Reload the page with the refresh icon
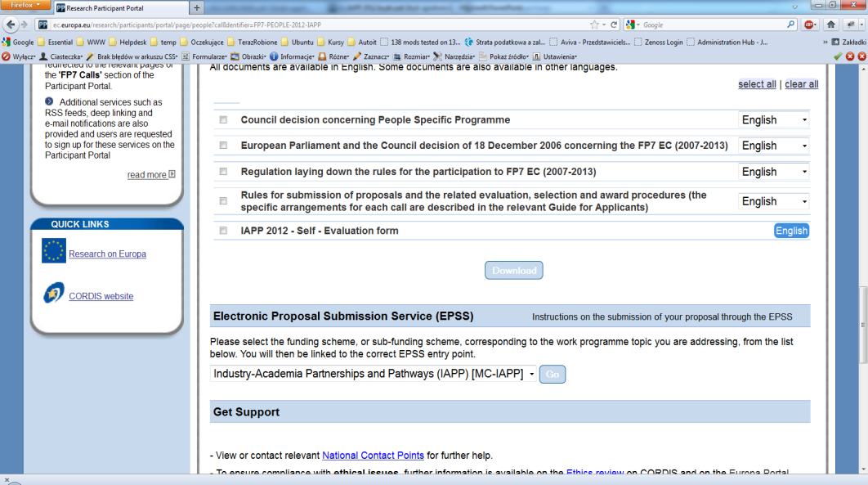Image resolution: width=868 pixels, height=485 pixels. 613,25
